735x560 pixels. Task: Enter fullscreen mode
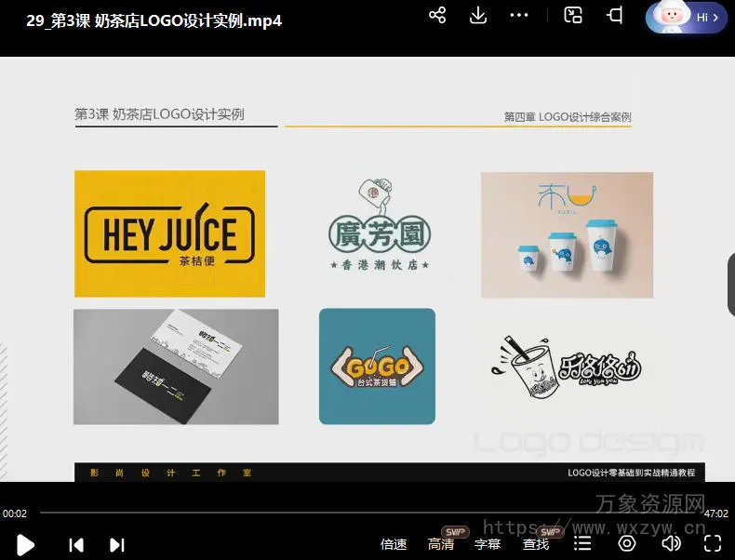713,543
